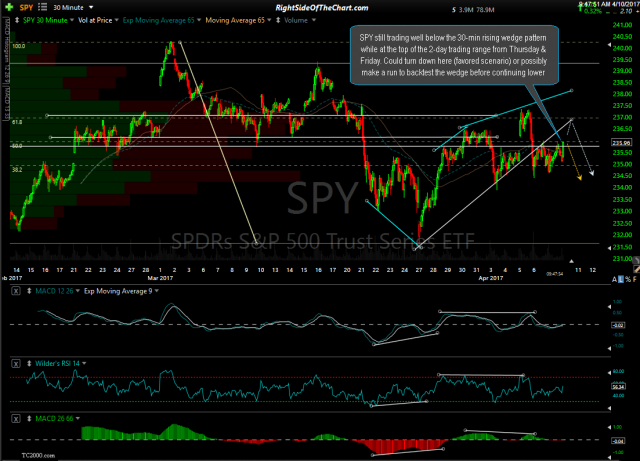Image resolution: width=640 pixels, height=461 pixels.
Task: Click the Mar 2017 label on time axis
Action: tap(160, 278)
